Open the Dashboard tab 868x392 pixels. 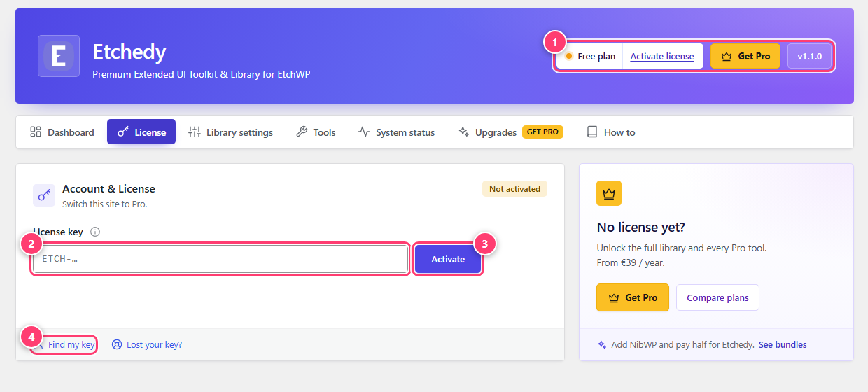pos(62,132)
